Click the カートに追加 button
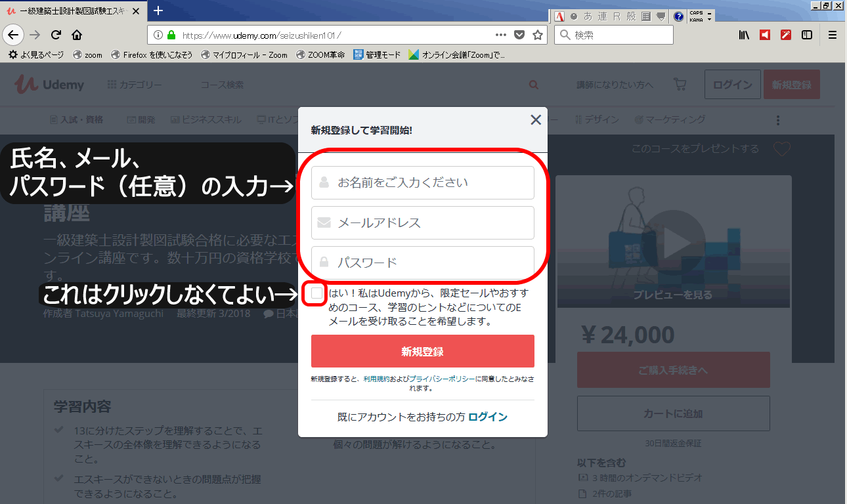This screenshot has height=504, width=847. click(673, 413)
